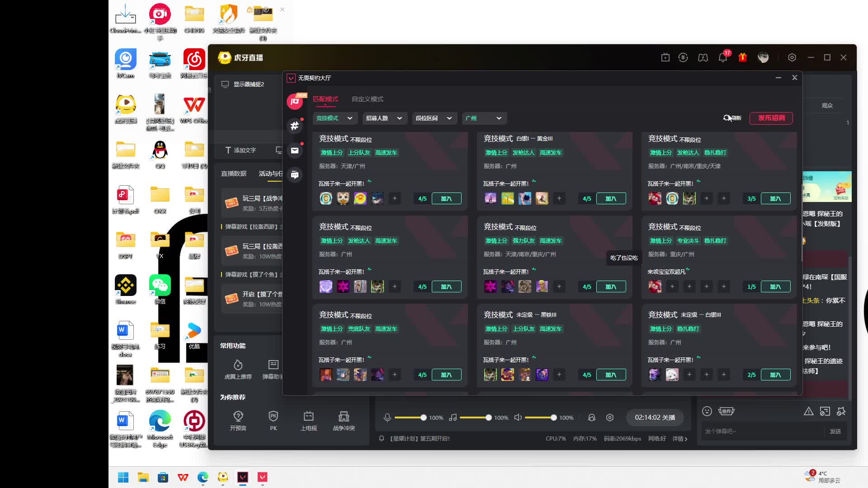Open the mail envelope sidebar icon
This screenshot has width=868, height=488.
295,150
